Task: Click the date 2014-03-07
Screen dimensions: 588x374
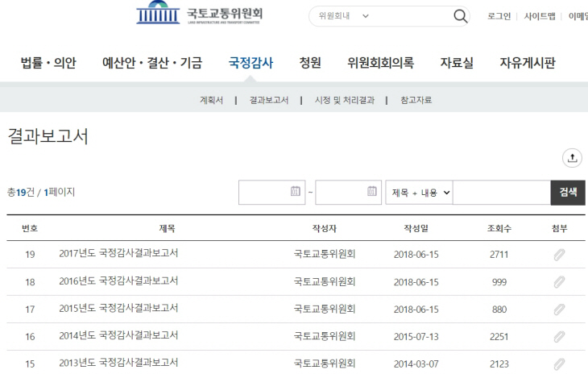Action: coord(416,364)
